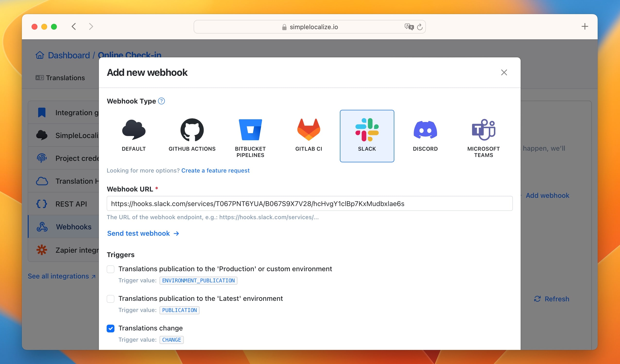This screenshot has height=364, width=620.
Task: Click ENVIRONMENT_PUBLICATION trigger value
Action: tap(198, 281)
